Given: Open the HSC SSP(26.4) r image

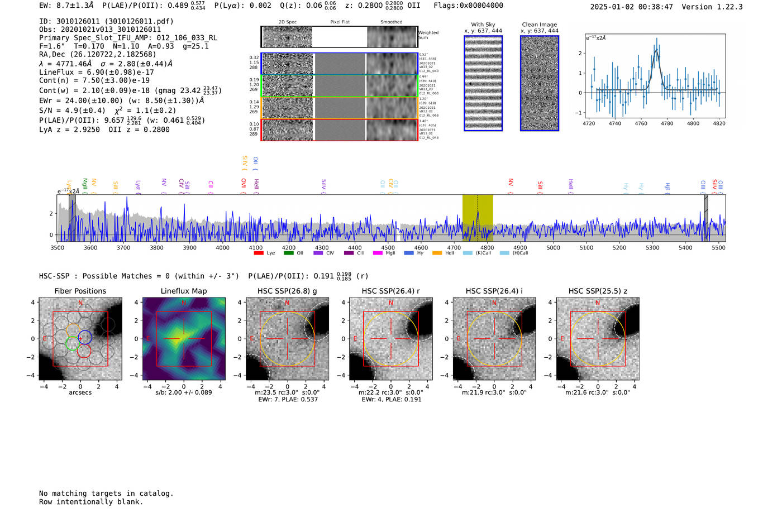Looking at the screenshot, I should click(391, 339).
